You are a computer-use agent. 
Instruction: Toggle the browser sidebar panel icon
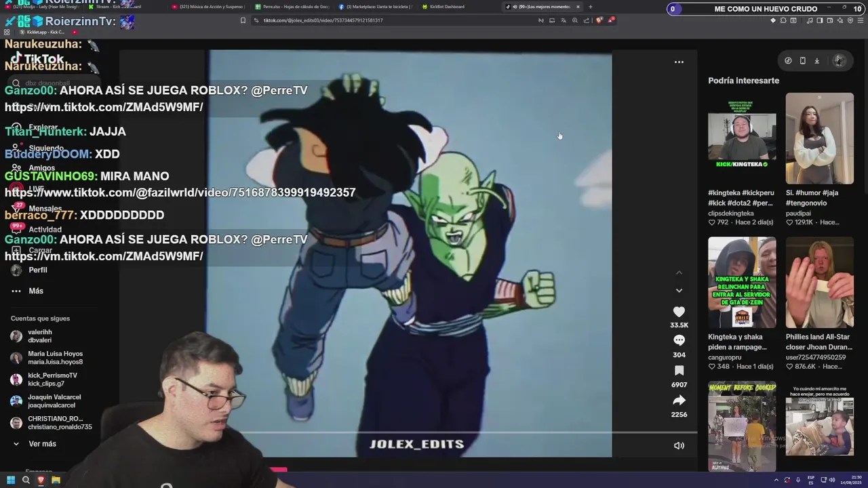(820, 20)
